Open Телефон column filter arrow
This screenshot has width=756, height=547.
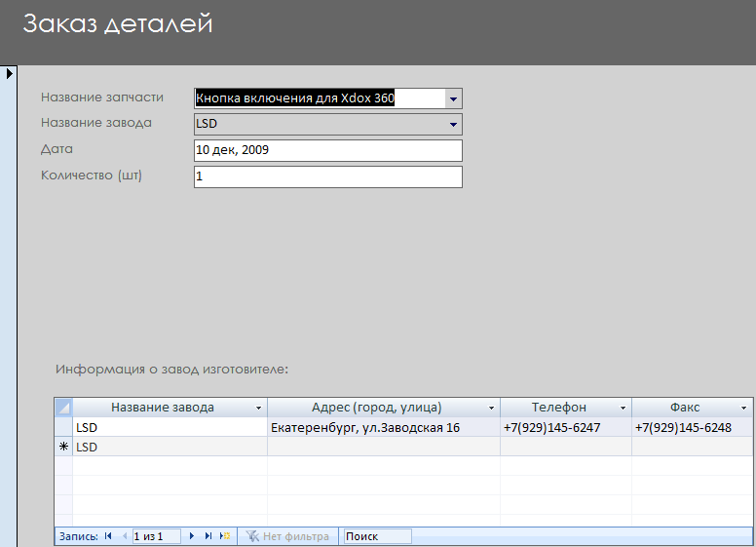pos(623,409)
